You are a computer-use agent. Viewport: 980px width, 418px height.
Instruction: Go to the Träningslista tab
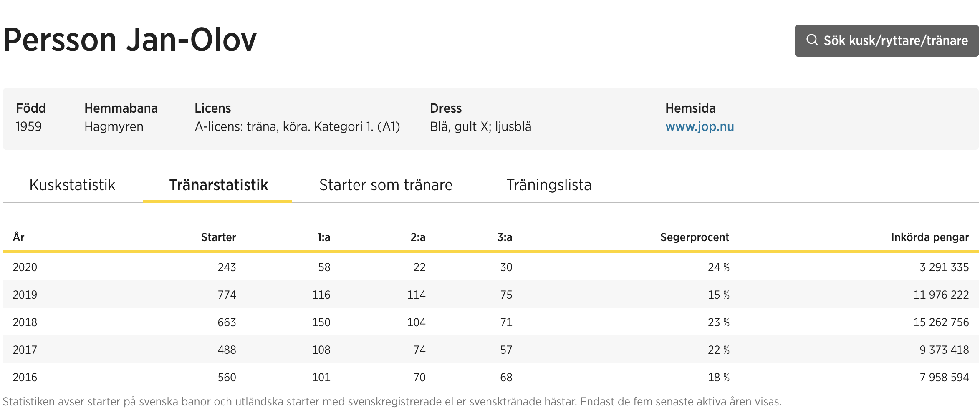click(549, 185)
